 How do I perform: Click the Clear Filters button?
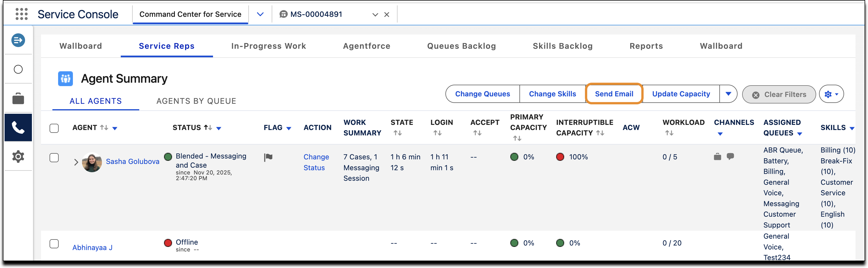click(779, 94)
